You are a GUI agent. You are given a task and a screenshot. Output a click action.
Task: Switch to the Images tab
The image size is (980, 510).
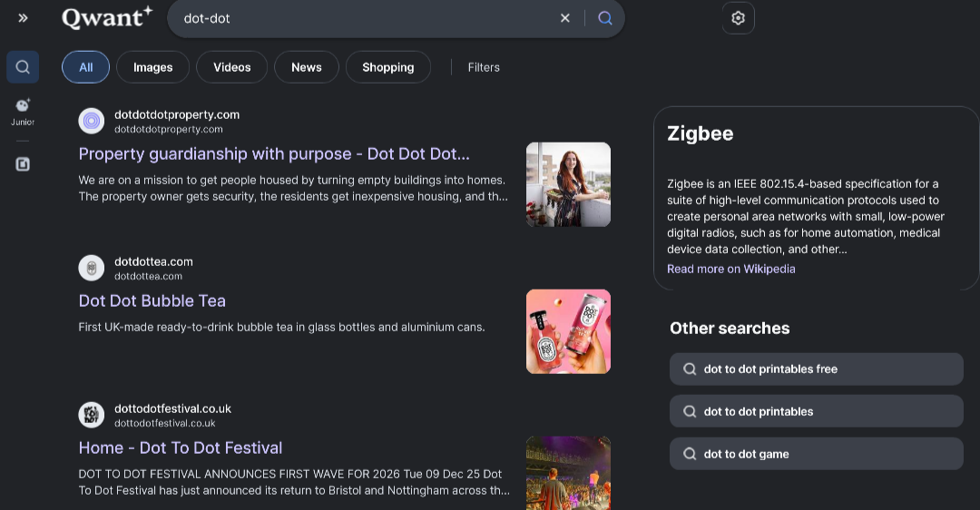(x=152, y=67)
